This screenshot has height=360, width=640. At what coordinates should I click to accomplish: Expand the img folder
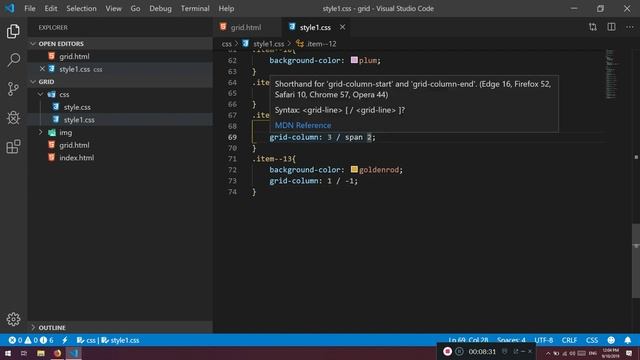tap(40, 132)
